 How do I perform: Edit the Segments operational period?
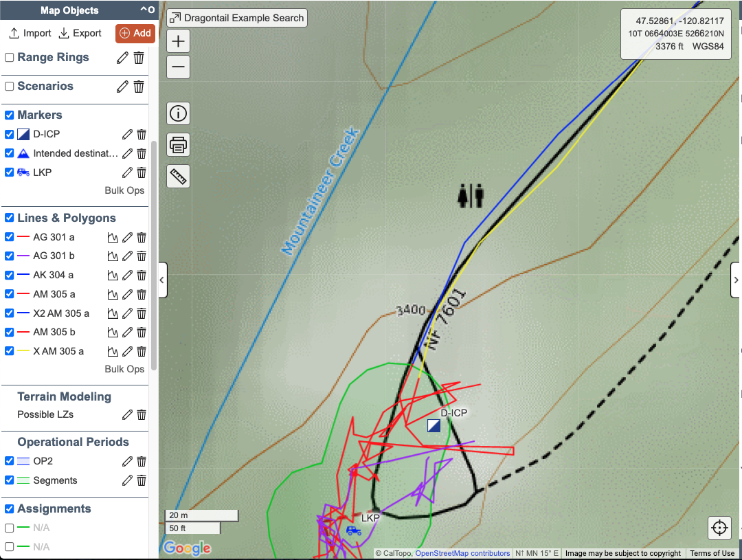127,480
